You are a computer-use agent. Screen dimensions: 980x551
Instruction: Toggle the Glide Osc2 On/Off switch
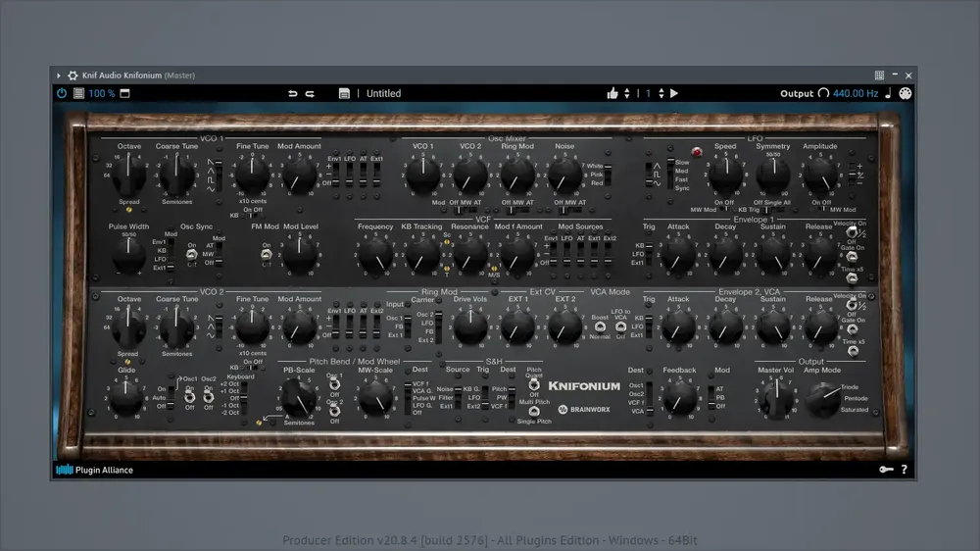(x=208, y=398)
